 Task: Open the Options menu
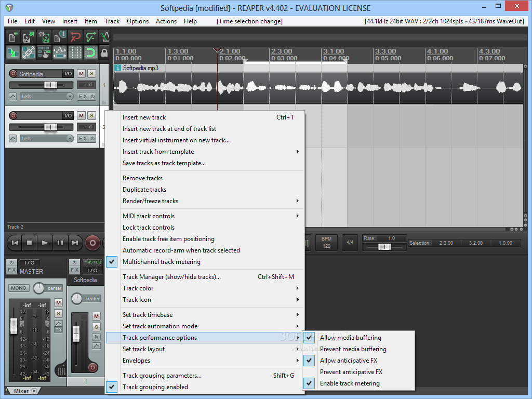click(137, 21)
